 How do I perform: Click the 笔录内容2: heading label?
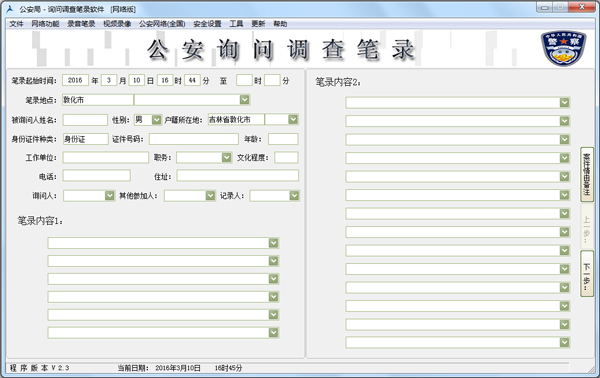(x=338, y=82)
